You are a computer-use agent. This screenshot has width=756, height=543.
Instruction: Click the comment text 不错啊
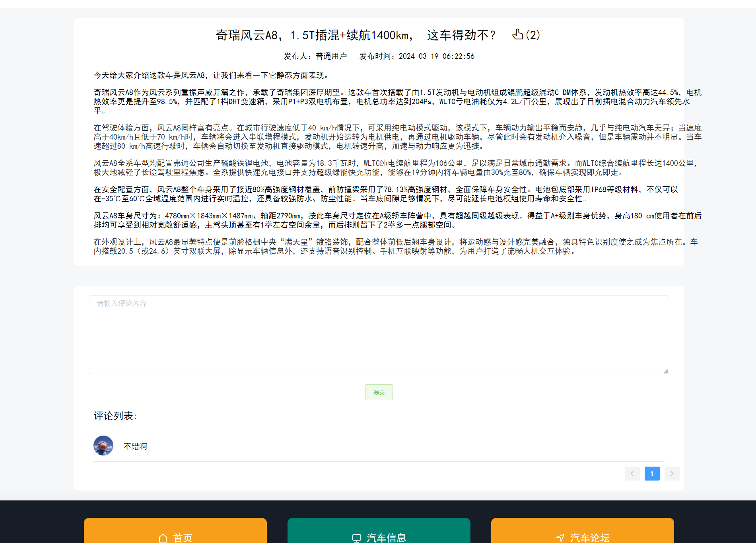point(135,446)
